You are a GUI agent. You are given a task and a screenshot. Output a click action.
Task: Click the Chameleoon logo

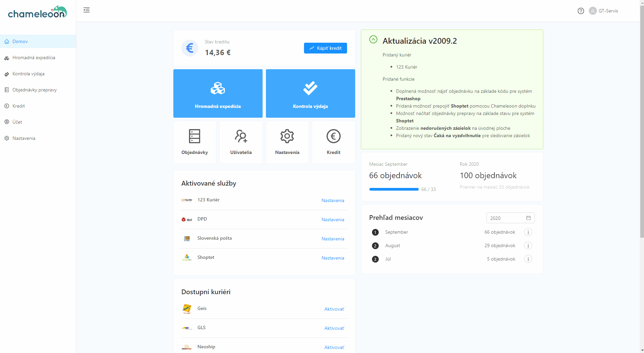(x=37, y=12)
